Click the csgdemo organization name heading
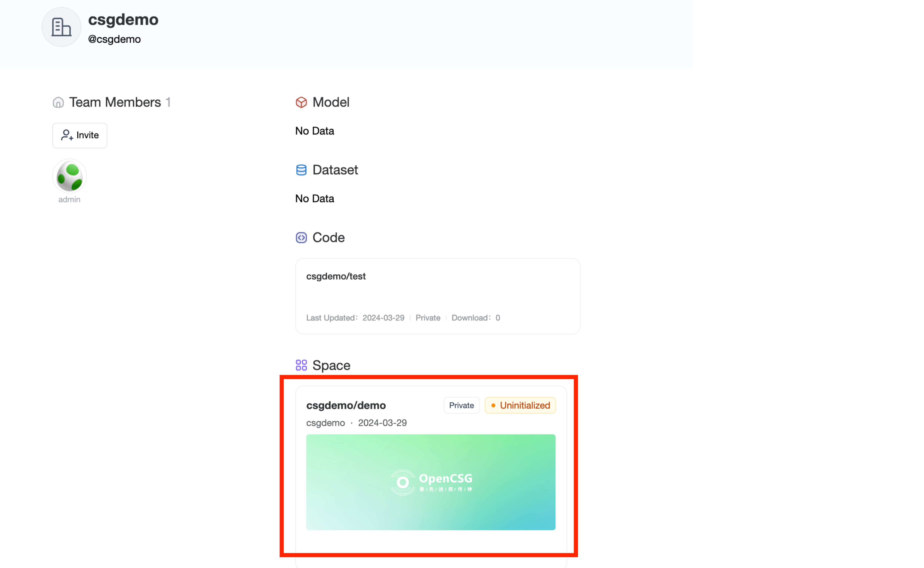The height and width of the screenshot is (568, 924). 123,20
